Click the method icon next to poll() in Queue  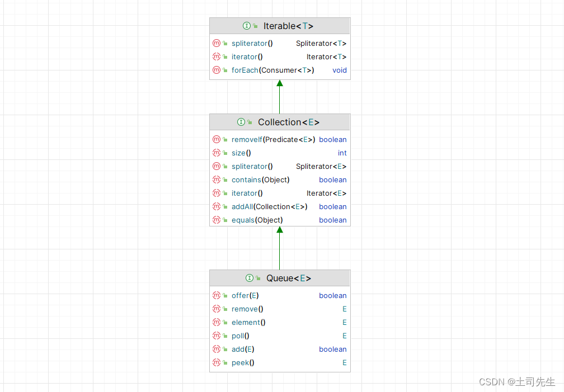[217, 336]
